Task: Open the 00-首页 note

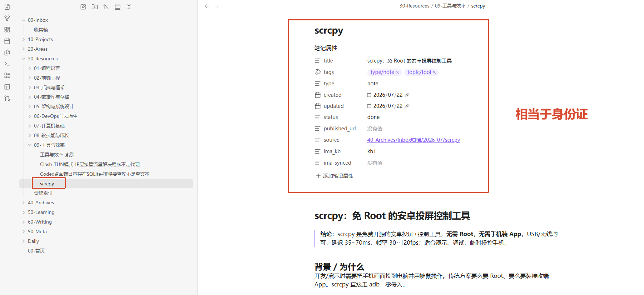Action: pyautogui.click(x=36, y=251)
